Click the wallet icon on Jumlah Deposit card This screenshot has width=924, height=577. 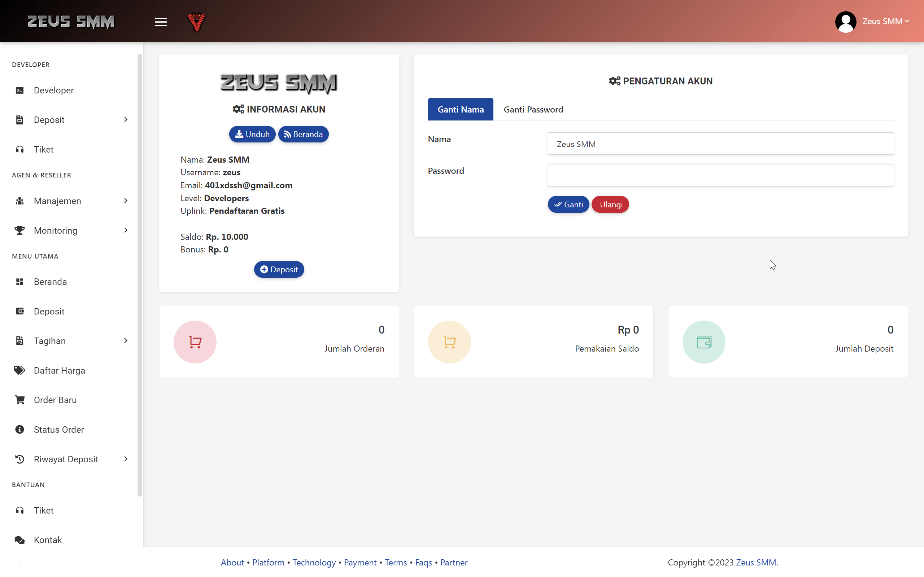point(703,342)
